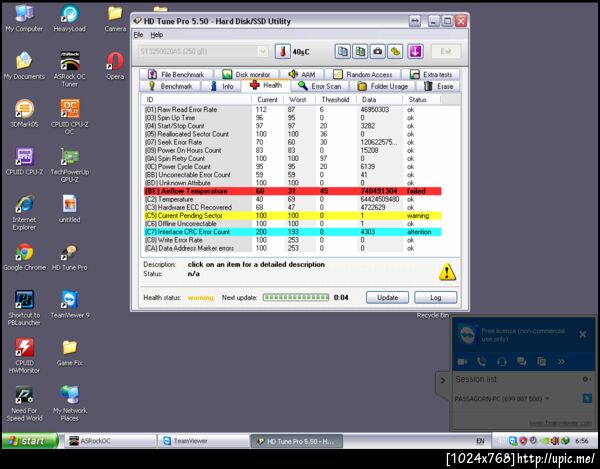Click the temperature thermometer icon in HD Tune

coord(282,51)
